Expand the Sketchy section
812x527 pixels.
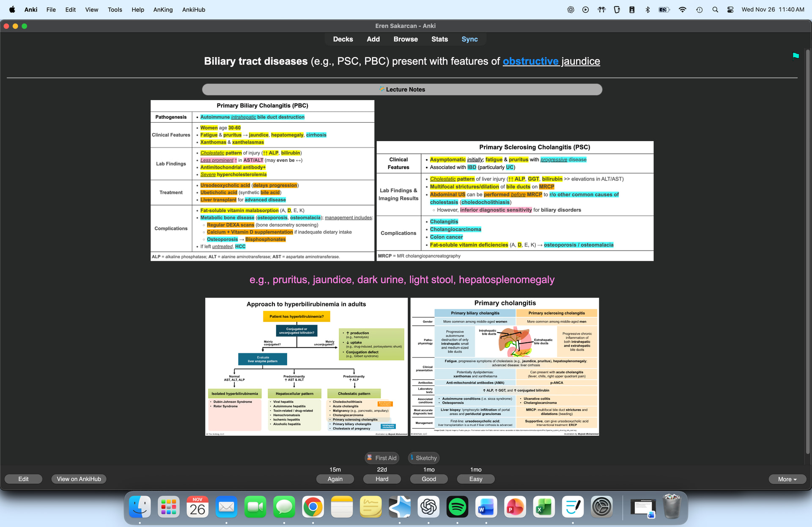pyautogui.click(x=423, y=458)
